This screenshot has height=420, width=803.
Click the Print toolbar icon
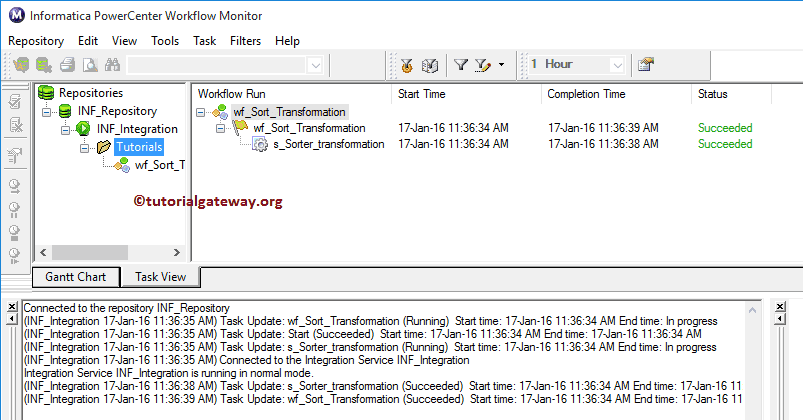coord(67,65)
